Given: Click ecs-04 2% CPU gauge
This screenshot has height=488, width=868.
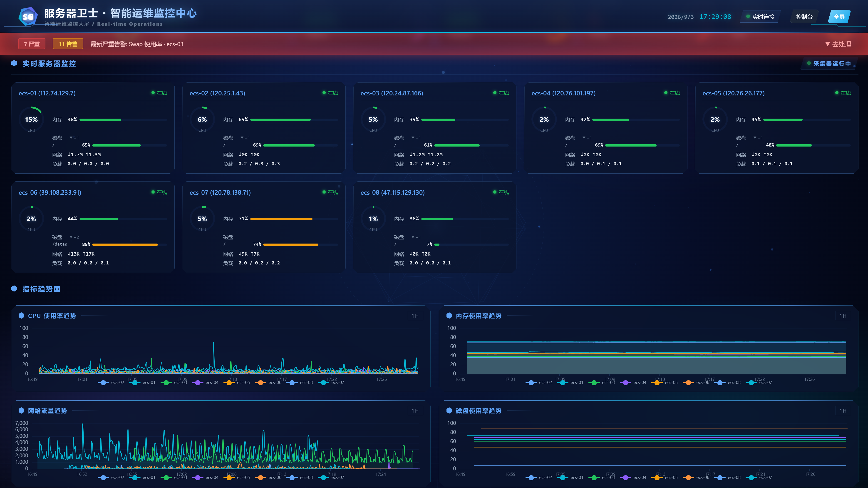Looking at the screenshot, I should point(544,119).
